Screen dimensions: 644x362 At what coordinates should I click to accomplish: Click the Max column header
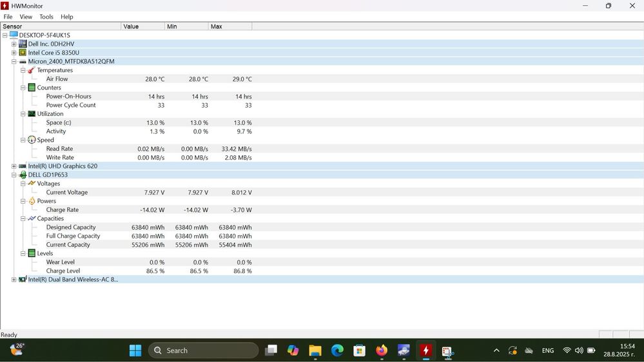[230, 26]
